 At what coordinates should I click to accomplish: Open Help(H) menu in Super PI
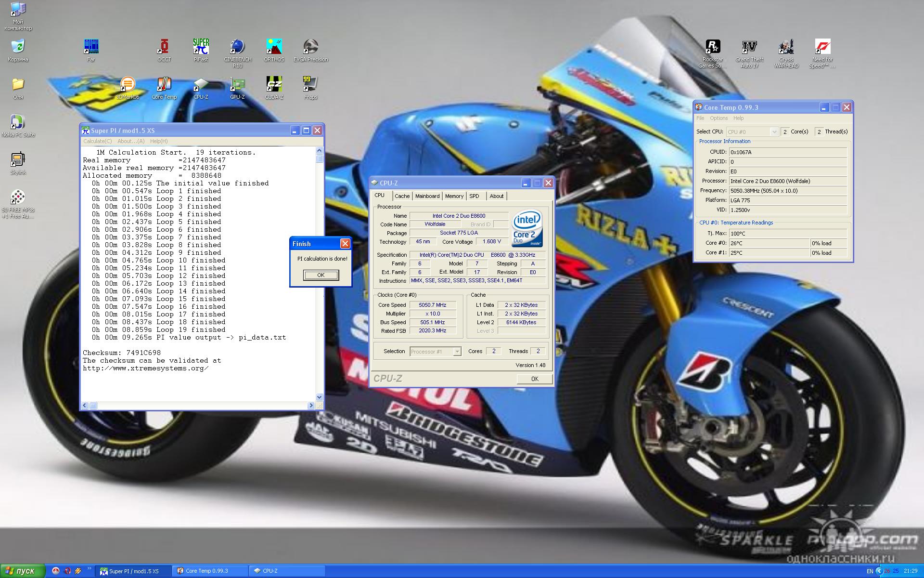point(159,141)
